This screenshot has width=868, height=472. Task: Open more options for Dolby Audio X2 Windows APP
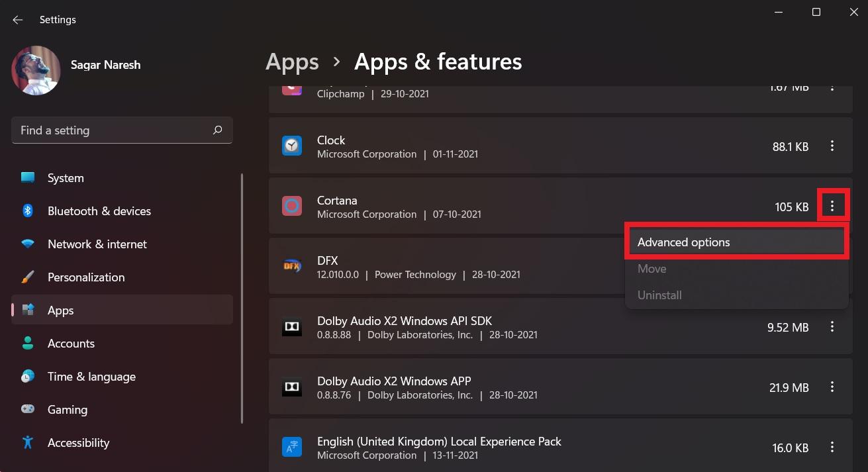(832, 387)
